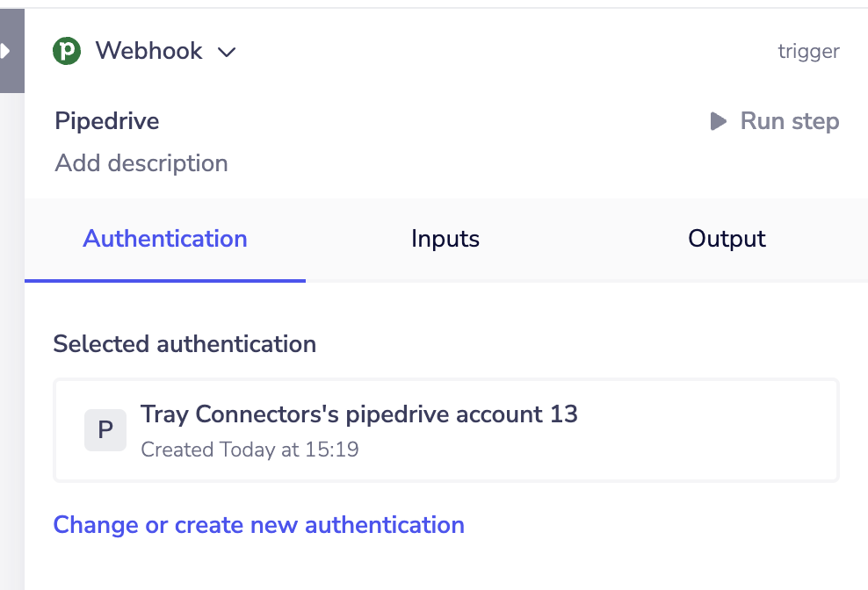Screen dimensions: 868x590
Task: Click the trigger label
Action: click(808, 51)
